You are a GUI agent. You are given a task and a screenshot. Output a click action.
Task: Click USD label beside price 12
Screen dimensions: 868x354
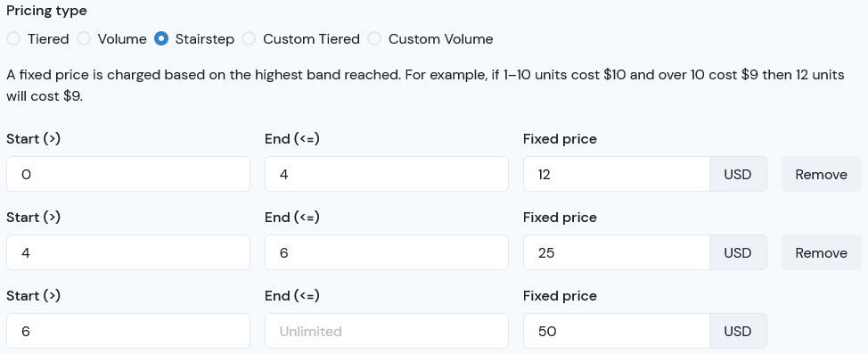point(738,174)
